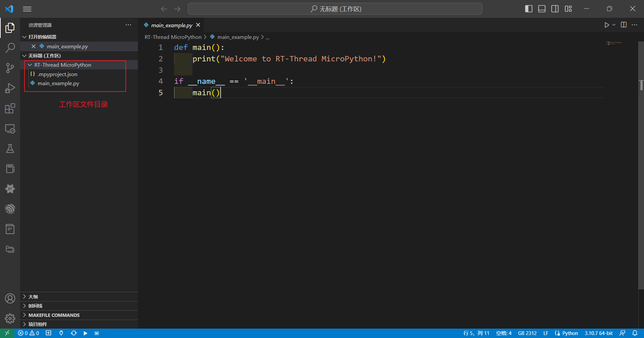Click the plus-box status bar icon
Screen dimensions: 644x338
[x=49, y=333]
